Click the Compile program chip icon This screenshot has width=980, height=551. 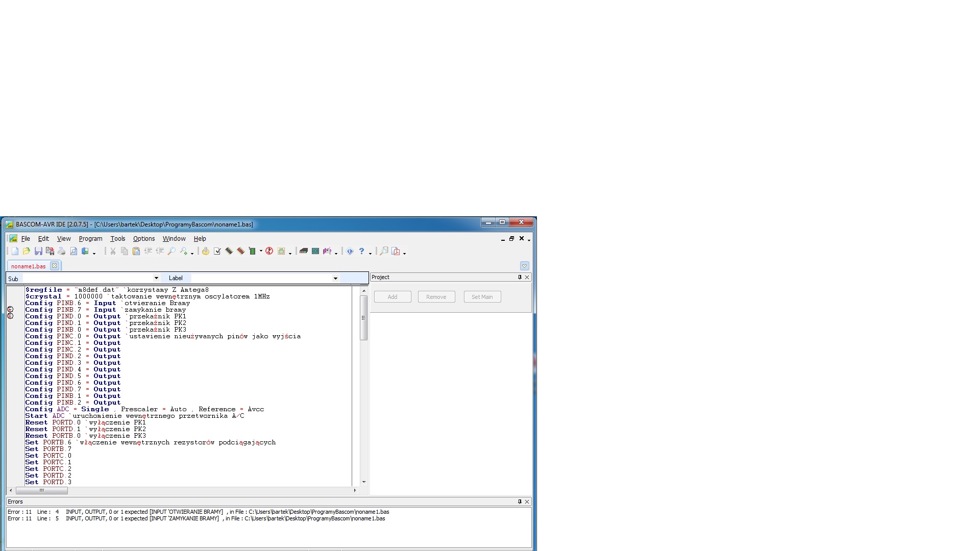click(x=229, y=251)
